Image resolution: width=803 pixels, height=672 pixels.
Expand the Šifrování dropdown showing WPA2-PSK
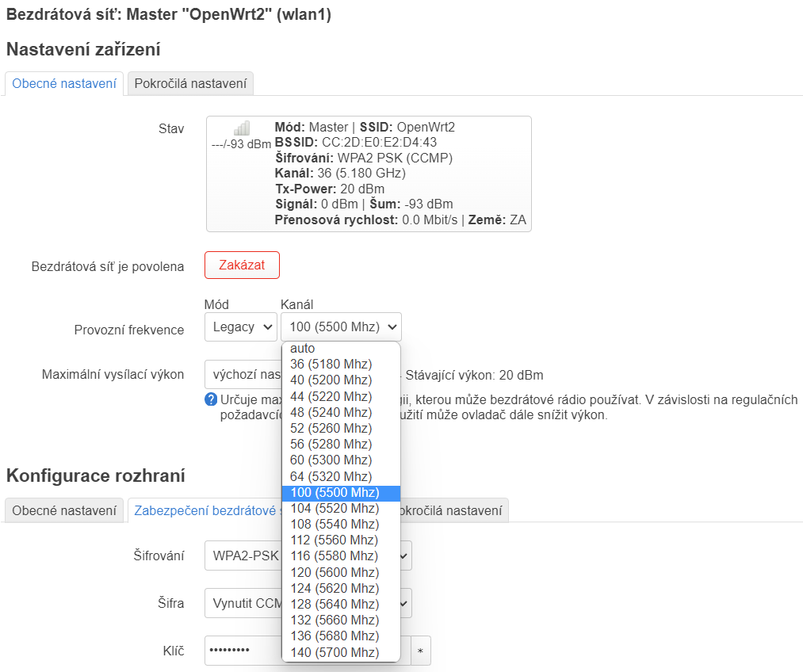(x=243, y=556)
